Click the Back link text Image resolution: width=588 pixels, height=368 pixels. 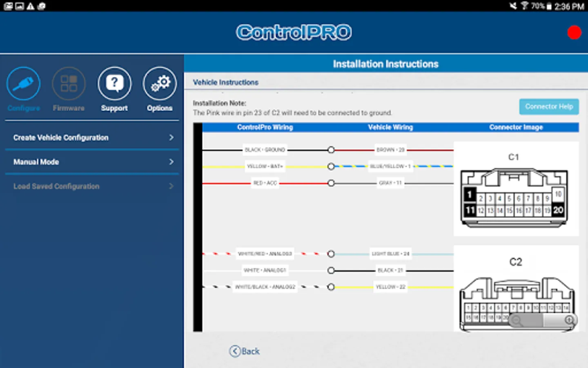click(x=250, y=351)
